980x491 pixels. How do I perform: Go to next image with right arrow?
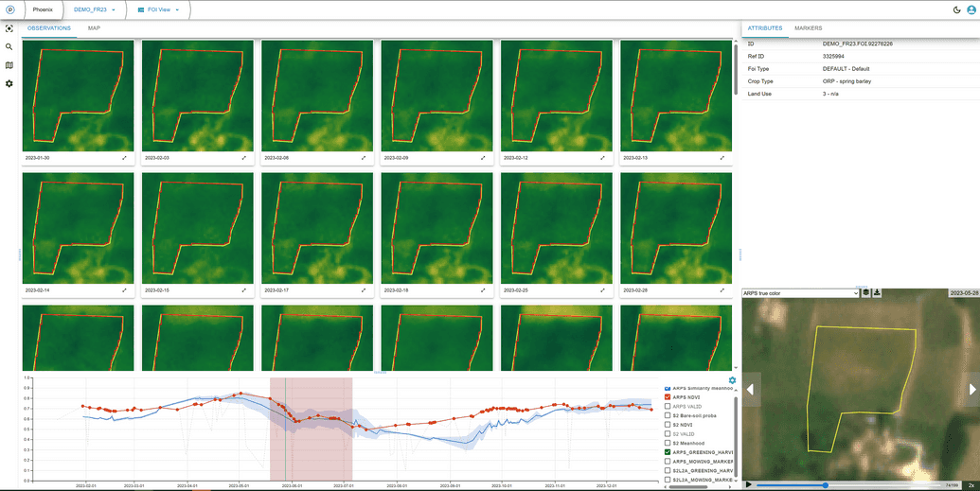pyautogui.click(x=971, y=389)
